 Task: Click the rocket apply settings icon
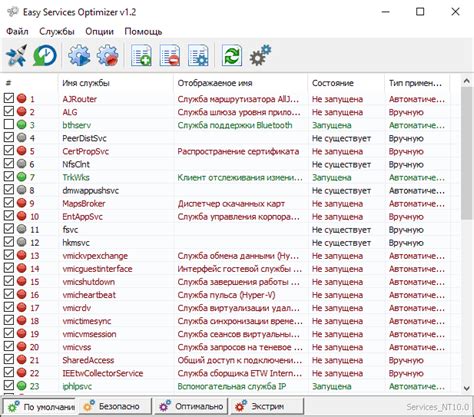coord(16,55)
